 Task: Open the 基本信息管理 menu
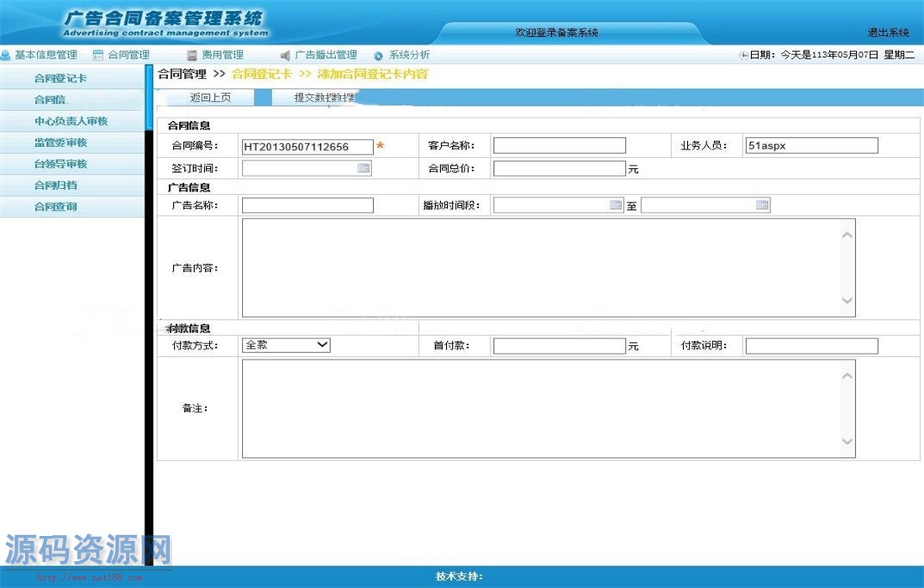coord(46,55)
